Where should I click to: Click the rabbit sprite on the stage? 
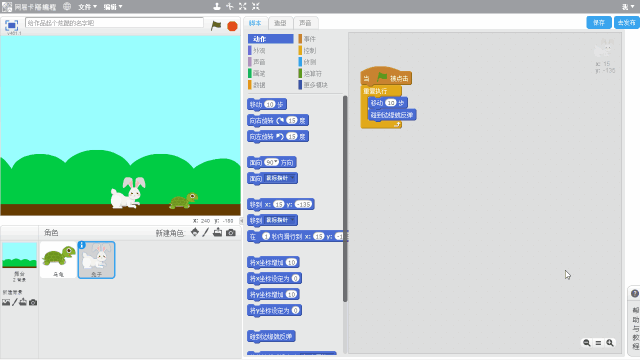click(128, 193)
